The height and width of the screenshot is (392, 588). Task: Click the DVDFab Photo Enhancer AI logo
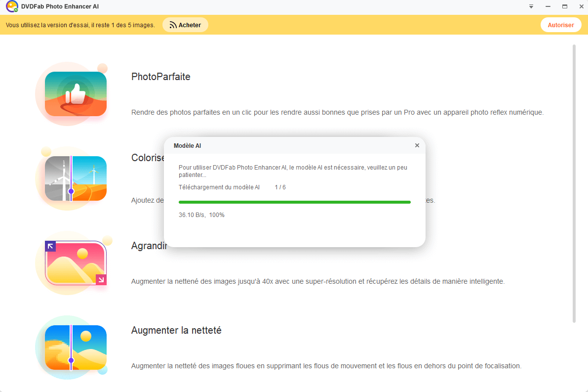[12, 6]
